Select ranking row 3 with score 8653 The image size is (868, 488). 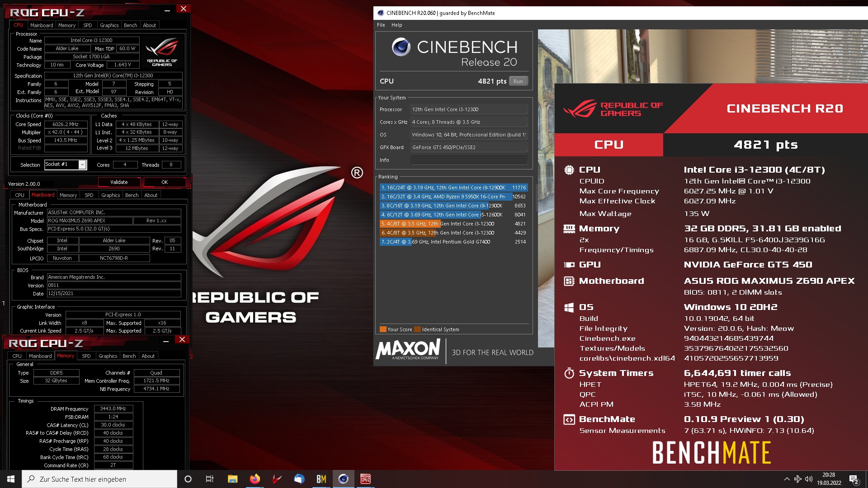click(x=453, y=206)
